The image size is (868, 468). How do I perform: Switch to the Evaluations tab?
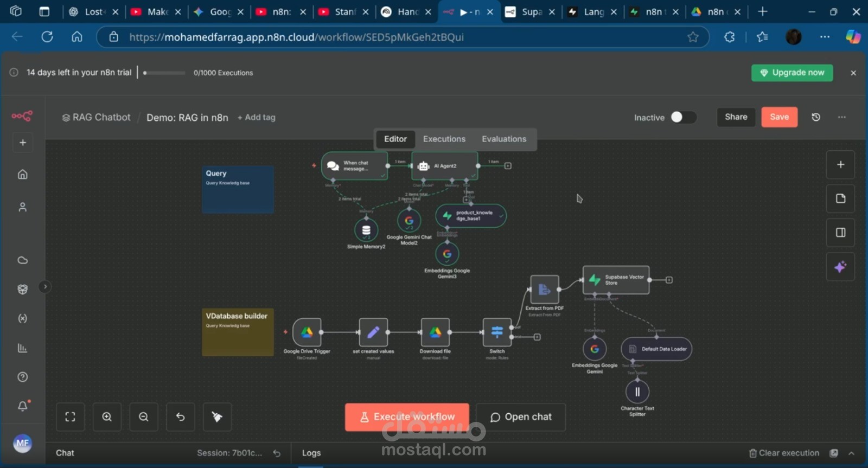tap(504, 139)
